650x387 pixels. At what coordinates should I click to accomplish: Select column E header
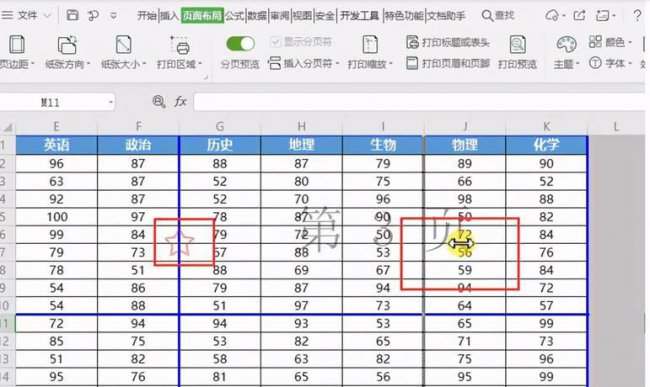56,127
